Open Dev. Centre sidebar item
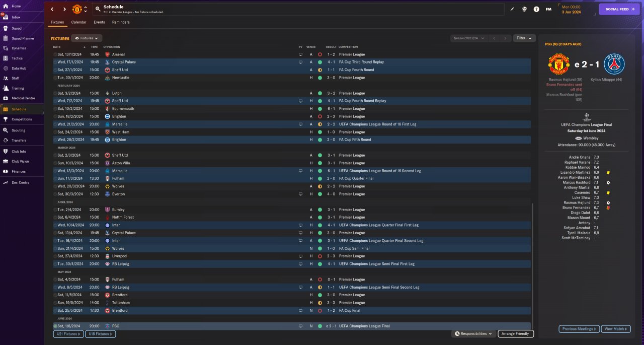 pyautogui.click(x=21, y=182)
